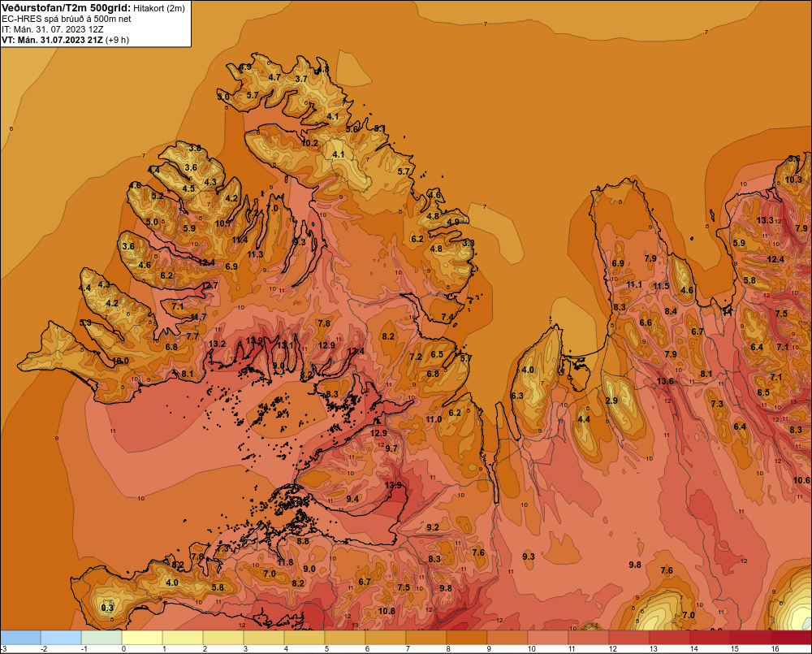The width and height of the screenshot is (812, 654).
Task: Click the 'VT: Mán. 31.07.2023 21Z' valid time
Action: point(52,40)
